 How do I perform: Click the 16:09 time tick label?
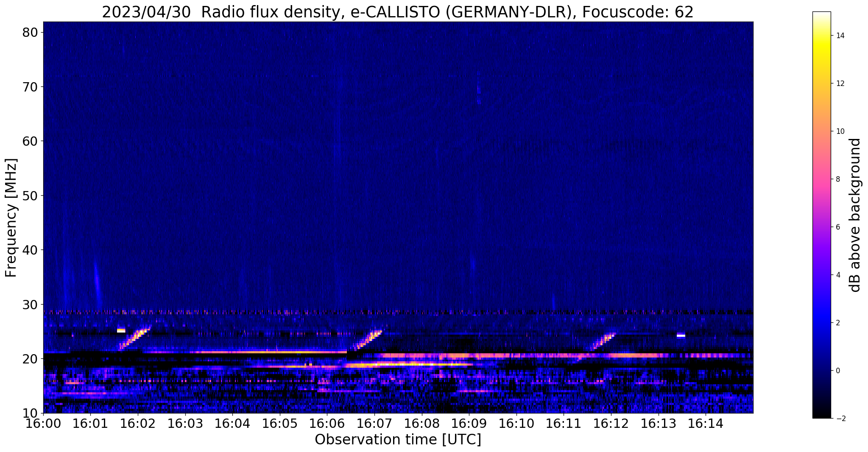469,423
